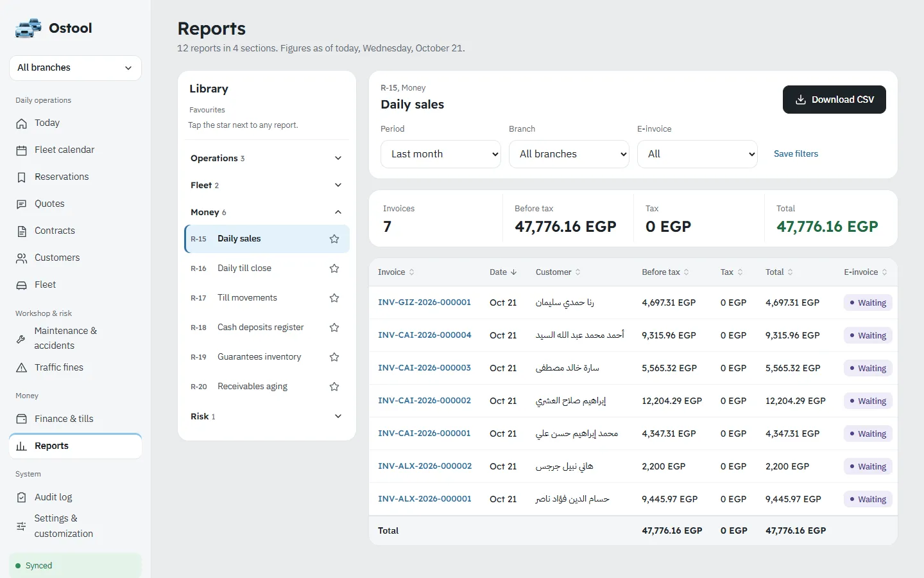The width and height of the screenshot is (924, 578).
Task: Collapse the Money report section
Action: 267,212
